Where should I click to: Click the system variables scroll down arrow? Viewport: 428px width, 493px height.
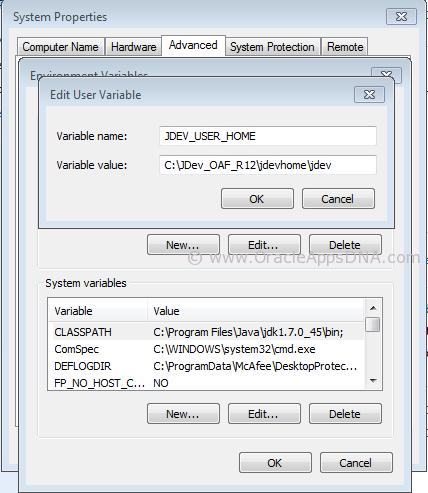(373, 381)
